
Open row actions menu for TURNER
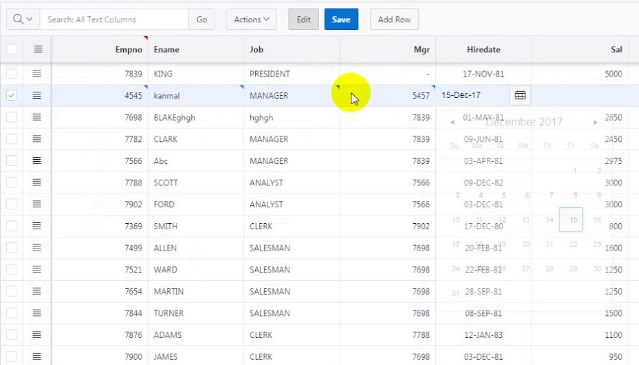pyautogui.click(x=37, y=313)
